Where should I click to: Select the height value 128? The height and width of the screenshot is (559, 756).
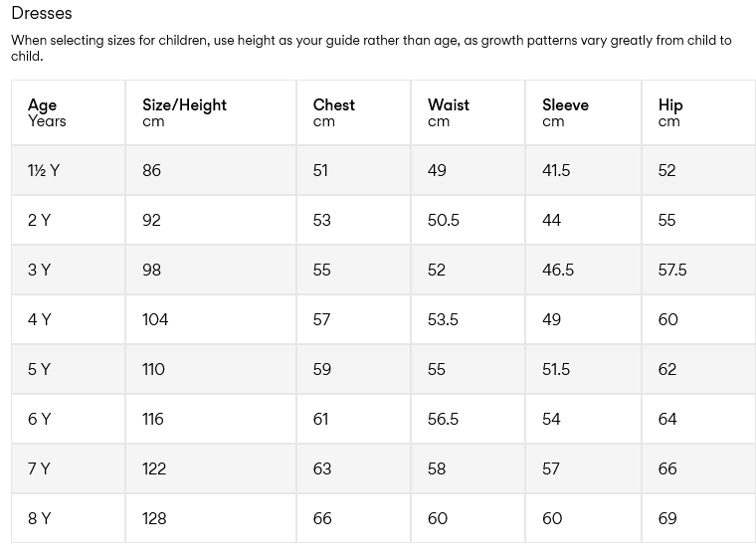tap(154, 518)
